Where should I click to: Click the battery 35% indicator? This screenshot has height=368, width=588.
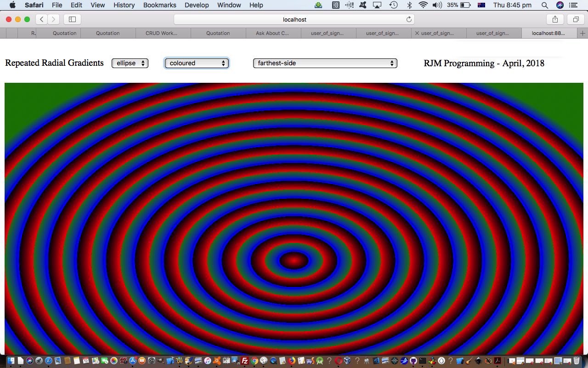[458, 5]
